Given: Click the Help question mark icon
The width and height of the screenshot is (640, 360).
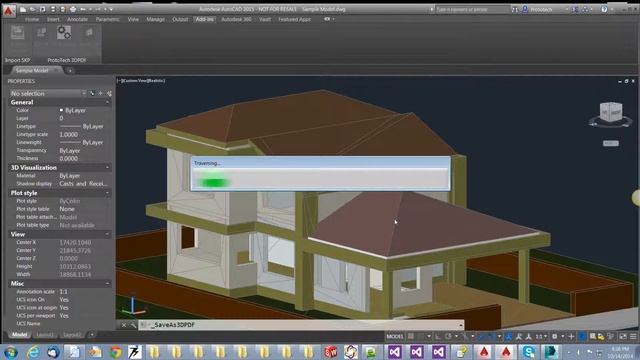Looking at the screenshot, I should coord(604,9).
